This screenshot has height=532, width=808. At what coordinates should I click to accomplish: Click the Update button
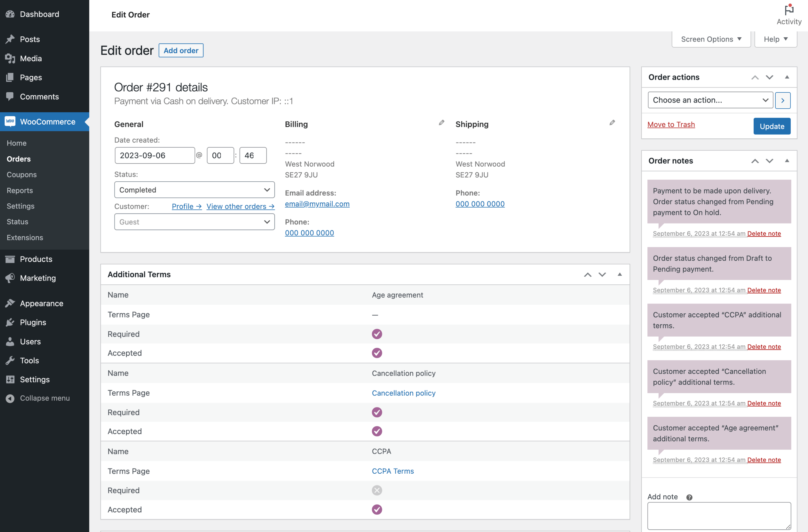[x=772, y=126]
